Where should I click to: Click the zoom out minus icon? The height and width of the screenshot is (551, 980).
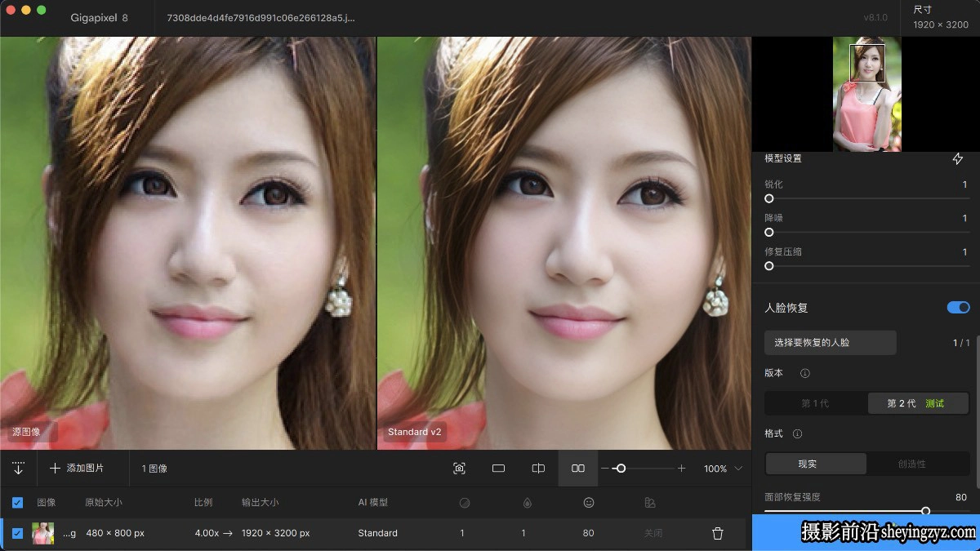tap(605, 469)
